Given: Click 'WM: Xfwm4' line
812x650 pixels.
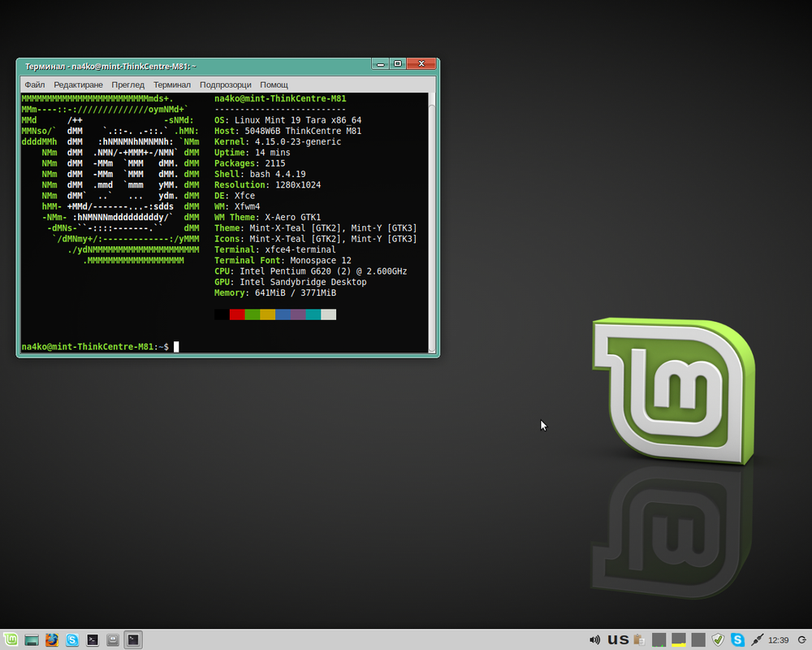Looking at the screenshot, I should [x=237, y=206].
